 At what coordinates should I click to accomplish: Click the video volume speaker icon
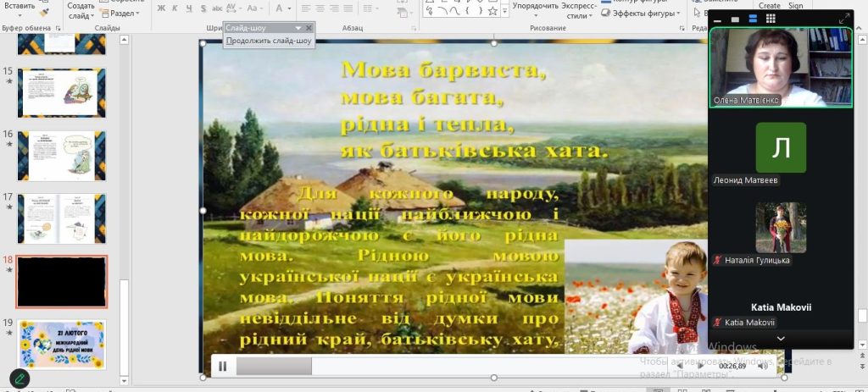point(764,366)
